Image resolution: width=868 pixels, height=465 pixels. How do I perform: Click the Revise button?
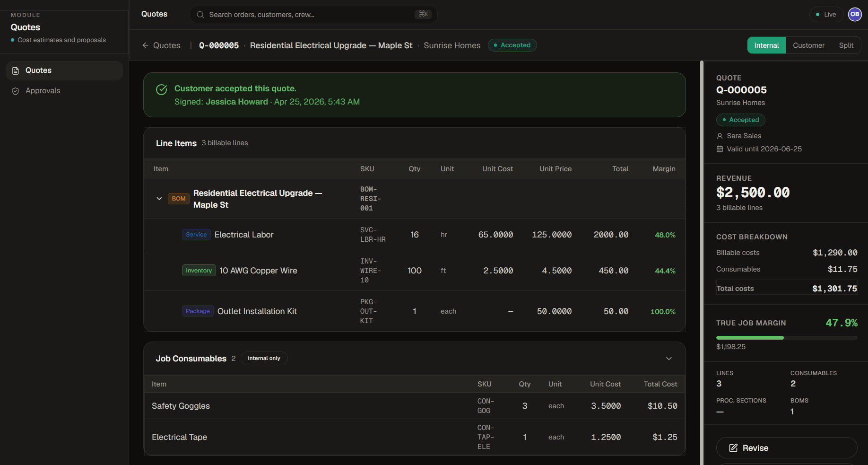coord(787,448)
